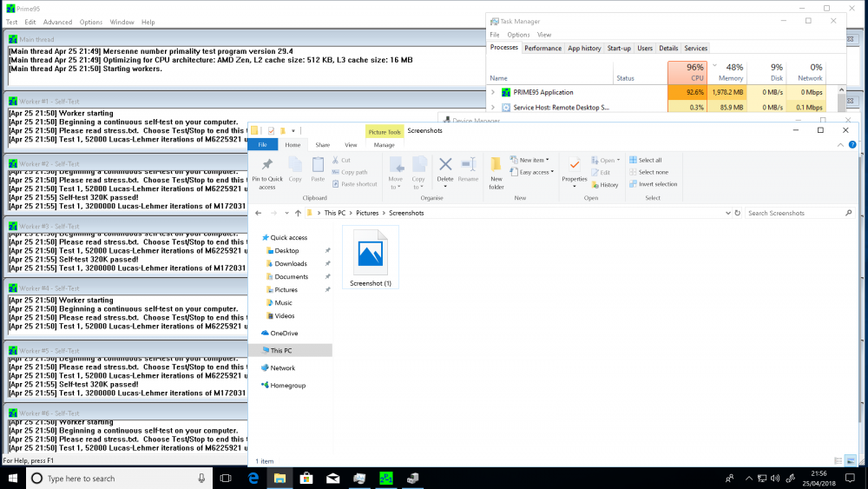Open the Action Center notification icon

(x=851, y=478)
